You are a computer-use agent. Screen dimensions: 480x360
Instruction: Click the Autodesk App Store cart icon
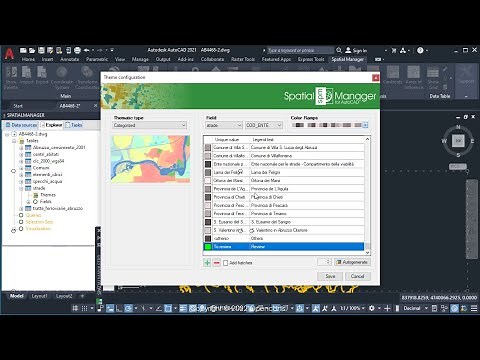[x=394, y=50]
